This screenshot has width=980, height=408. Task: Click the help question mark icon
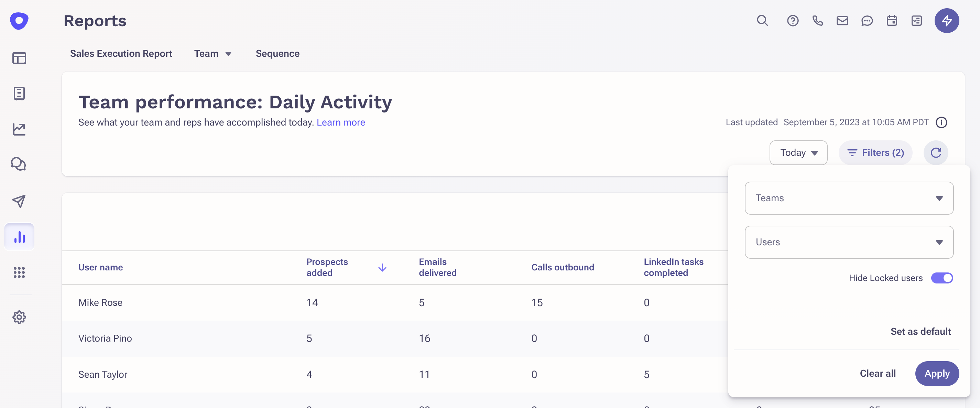pyautogui.click(x=793, y=21)
